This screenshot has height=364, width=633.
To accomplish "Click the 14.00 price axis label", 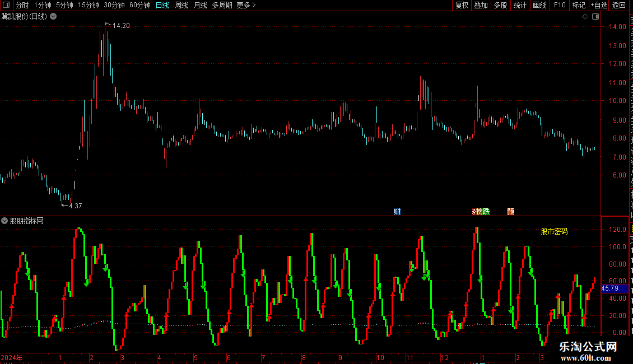I will pyautogui.click(x=618, y=27).
